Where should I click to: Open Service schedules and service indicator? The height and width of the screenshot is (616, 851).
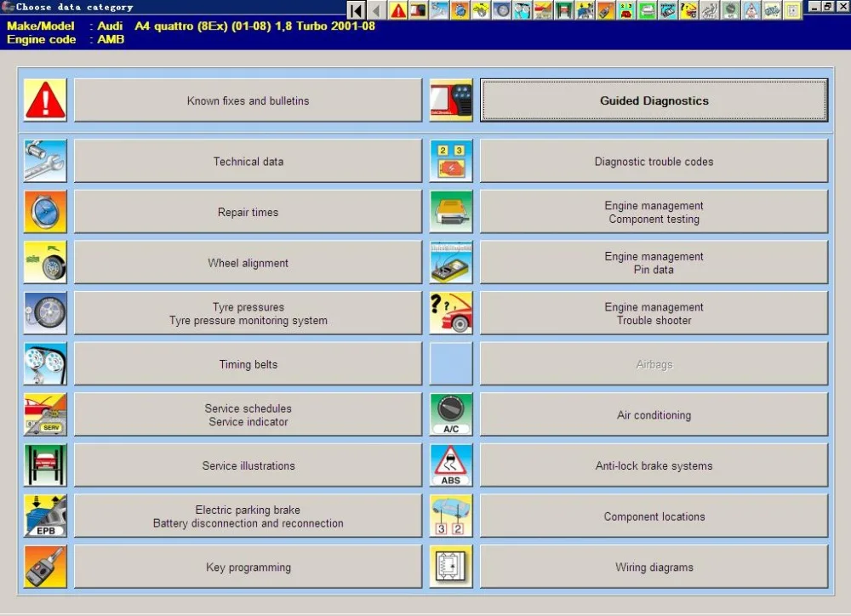point(248,414)
